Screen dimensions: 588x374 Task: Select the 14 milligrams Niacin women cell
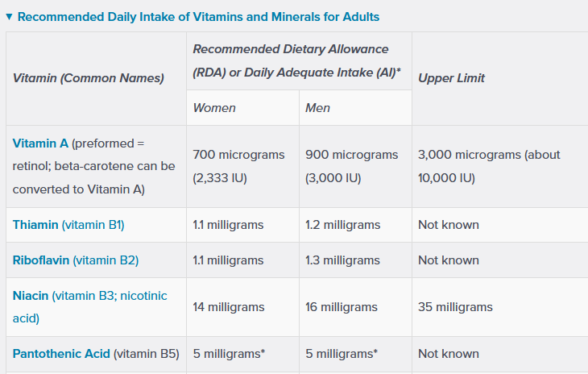click(243, 307)
